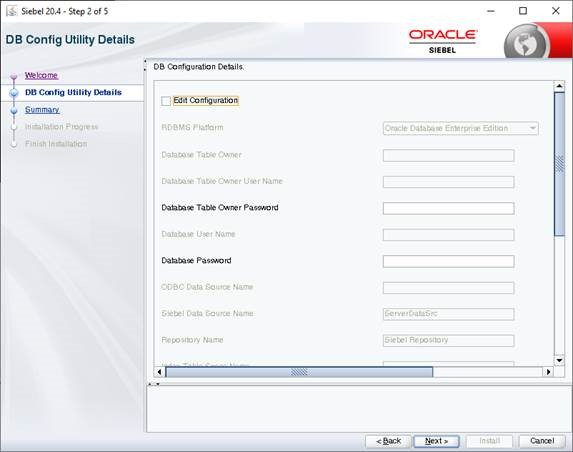
Task: Proceed with the Next button
Action: tap(436, 441)
